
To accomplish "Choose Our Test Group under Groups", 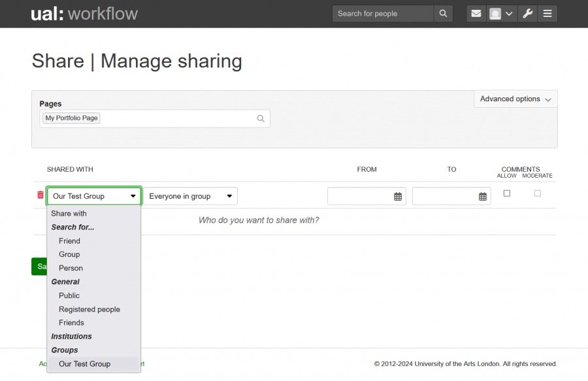I will pyautogui.click(x=84, y=364).
